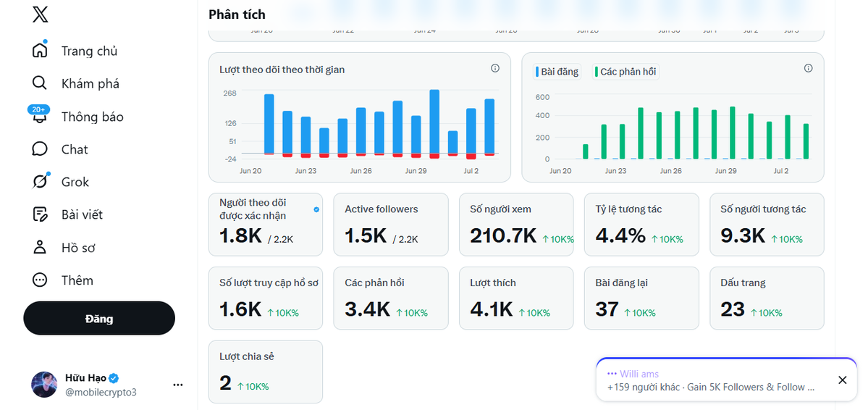
Task: Click the 1.8K verified followers value
Action: tap(240, 236)
